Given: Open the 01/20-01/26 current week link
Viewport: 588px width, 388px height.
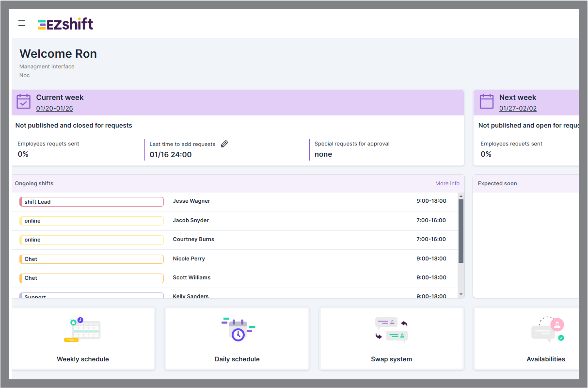Looking at the screenshot, I should pos(54,108).
